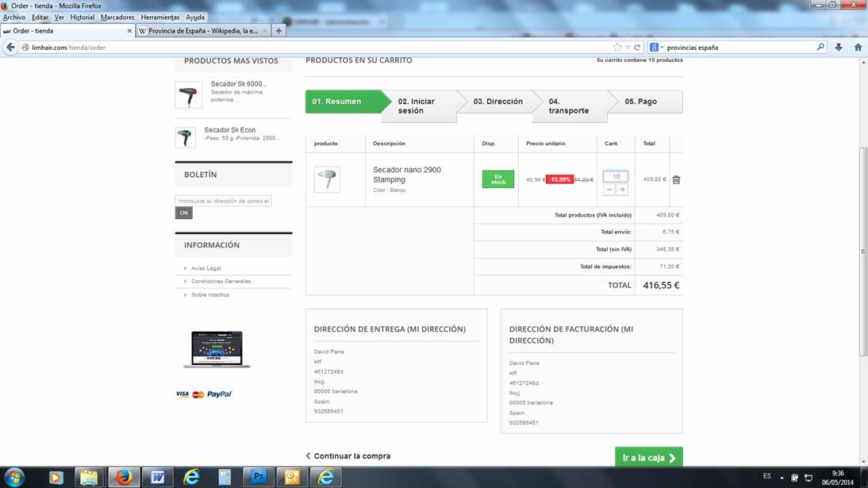Select the '05. Pago' checkout step
This screenshot has width=868, height=488.
pyautogui.click(x=645, y=102)
